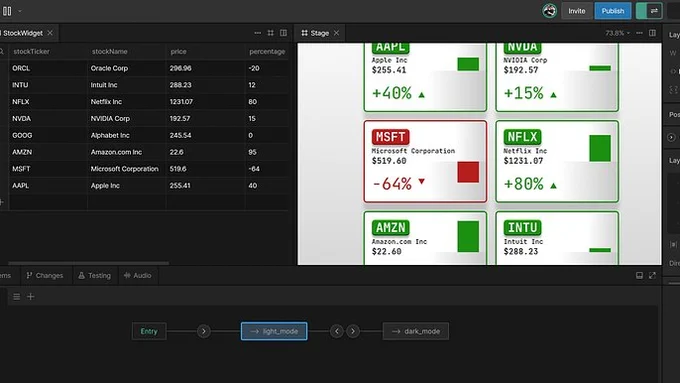Select the left-pointing transition arrow after light_mode
680x383 pixels.
point(337,331)
